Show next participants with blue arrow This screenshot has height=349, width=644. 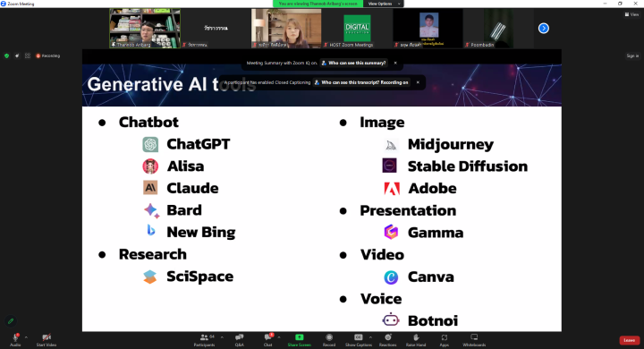pyautogui.click(x=544, y=29)
